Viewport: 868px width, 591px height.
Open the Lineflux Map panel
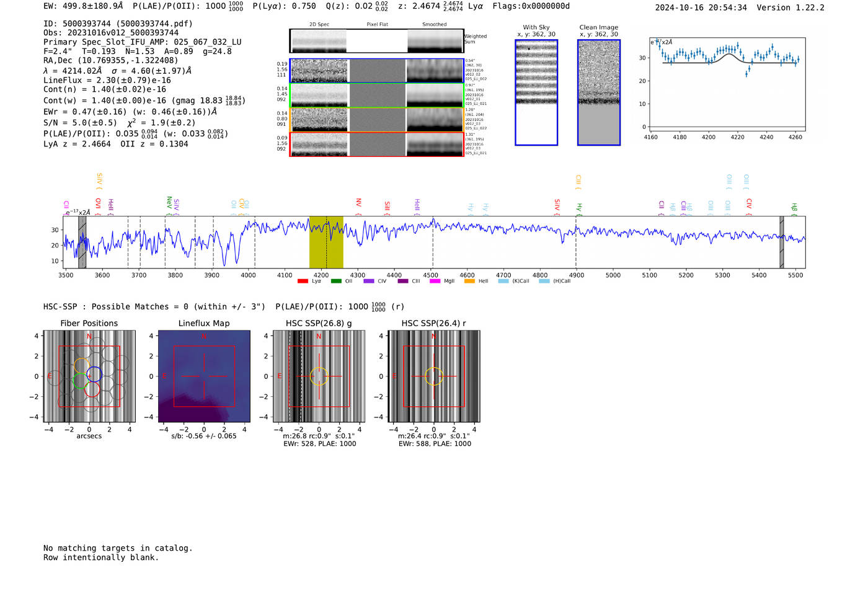pos(204,376)
